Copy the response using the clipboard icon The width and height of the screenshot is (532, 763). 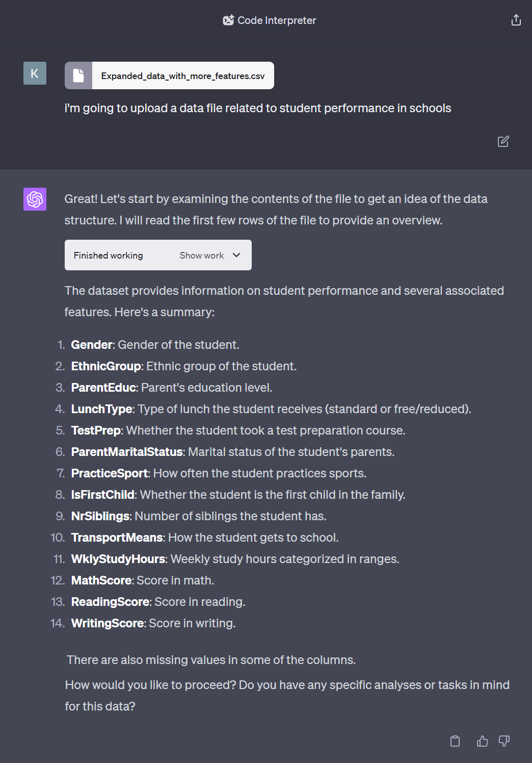(455, 741)
